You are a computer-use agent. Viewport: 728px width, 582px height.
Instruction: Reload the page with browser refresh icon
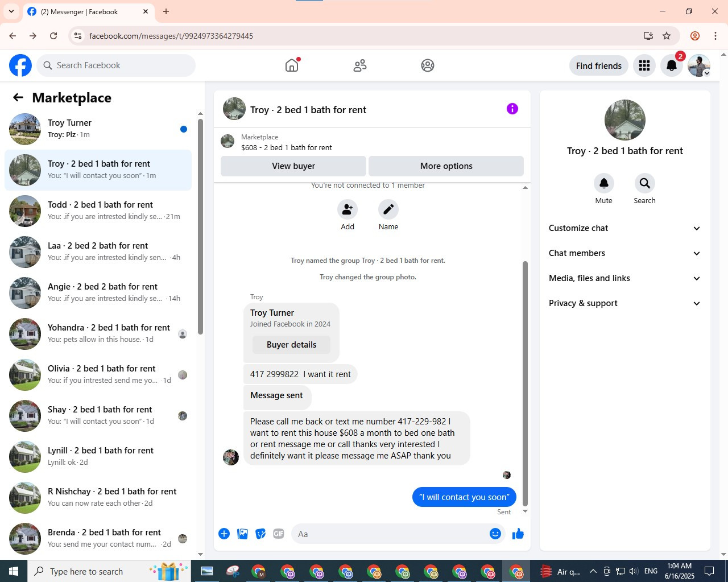click(53, 36)
